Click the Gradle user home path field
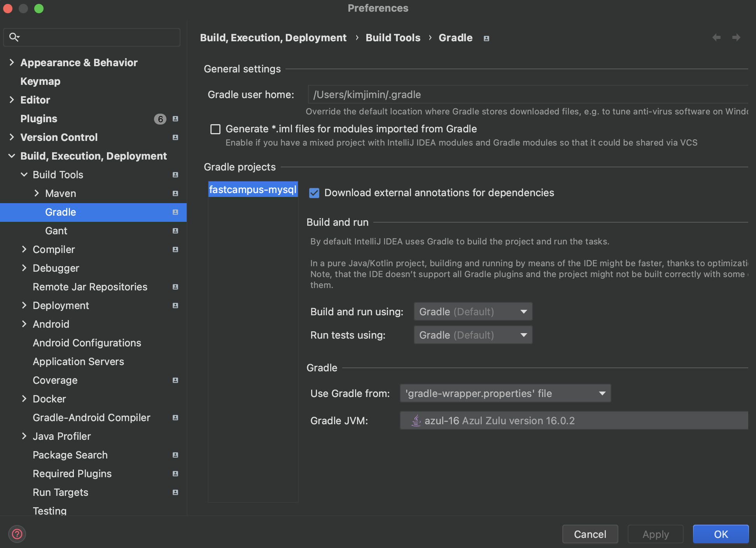 (528, 95)
